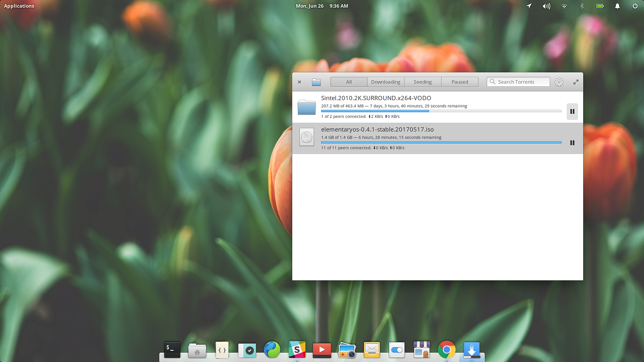
Task: Open Slack from the dock
Action: (x=297, y=350)
